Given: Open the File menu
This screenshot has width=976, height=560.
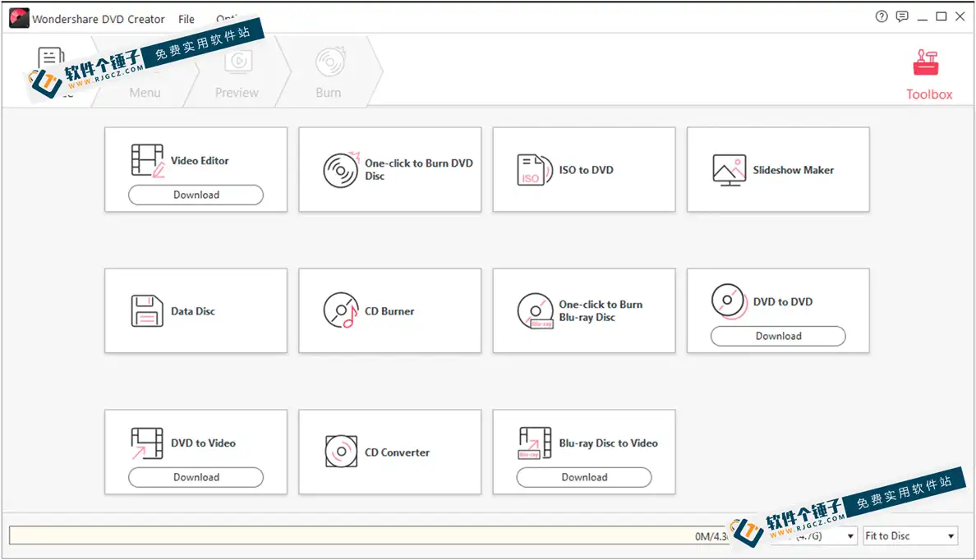Looking at the screenshot, I should pos(186,19).
